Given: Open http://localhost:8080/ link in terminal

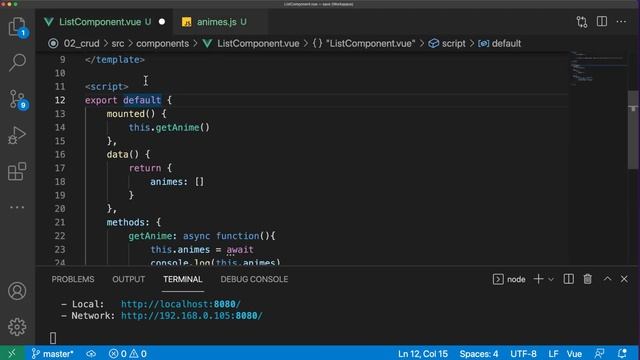Looking at the screenshot, I should [x=181, y=304].
